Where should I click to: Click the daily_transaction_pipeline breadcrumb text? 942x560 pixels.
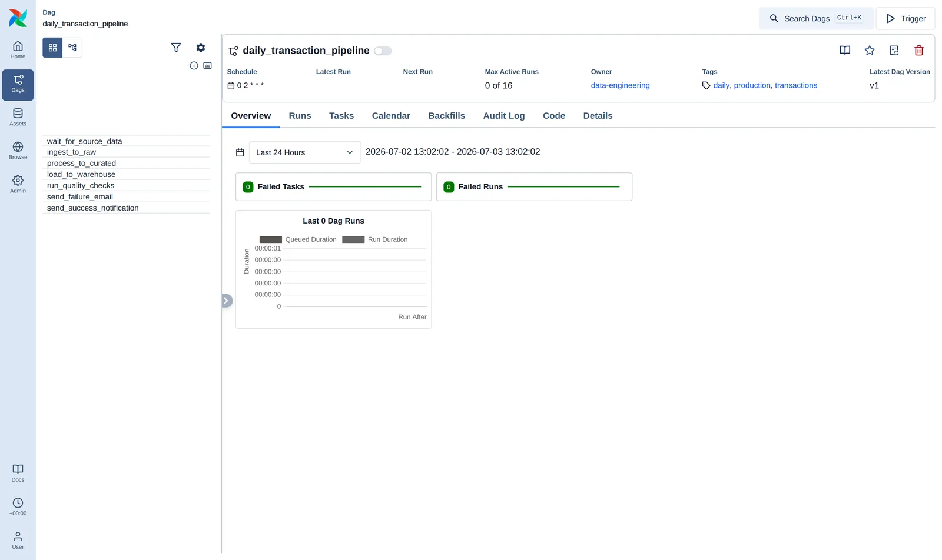coord(85,24)
